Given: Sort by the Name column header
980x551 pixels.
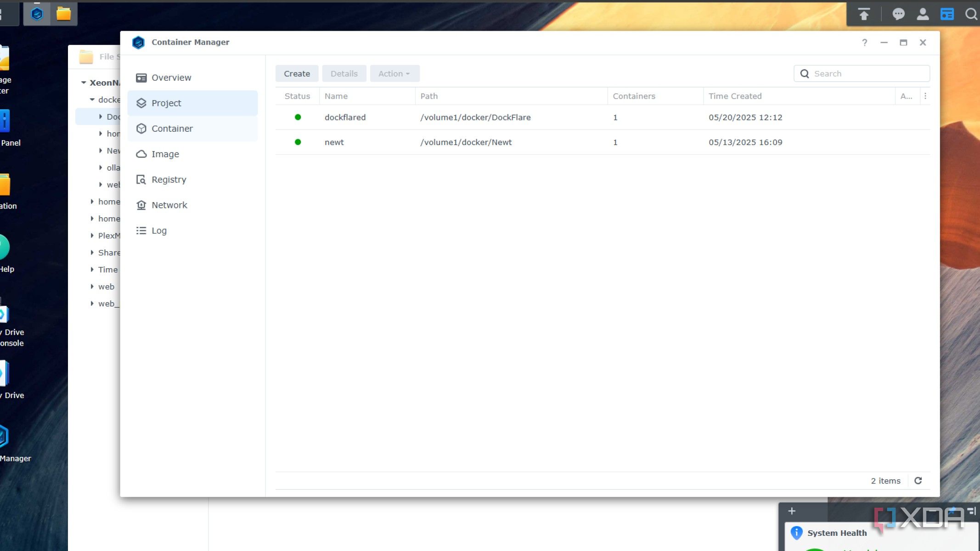Looking at the screenshot, I should tap(367, 96).
